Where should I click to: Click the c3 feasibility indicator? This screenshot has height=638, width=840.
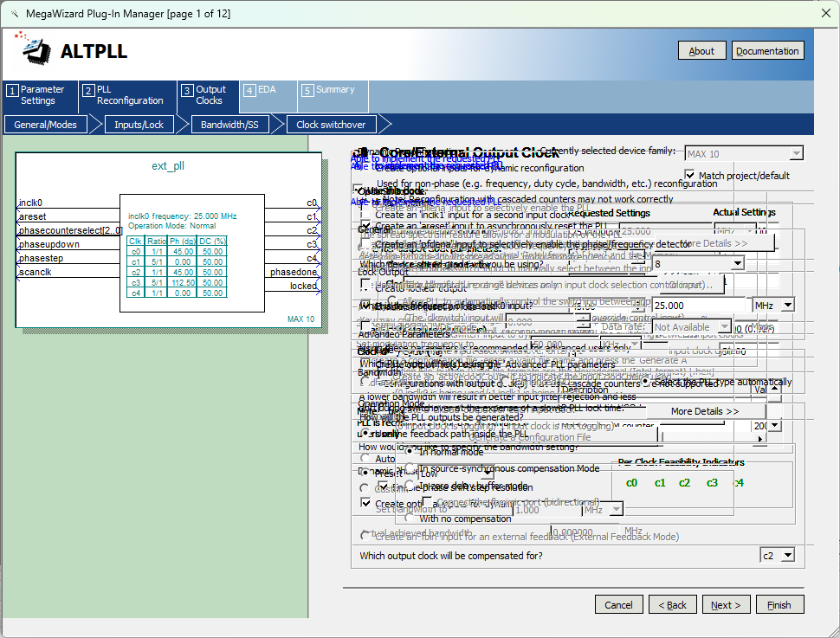(x=712, y=483)
